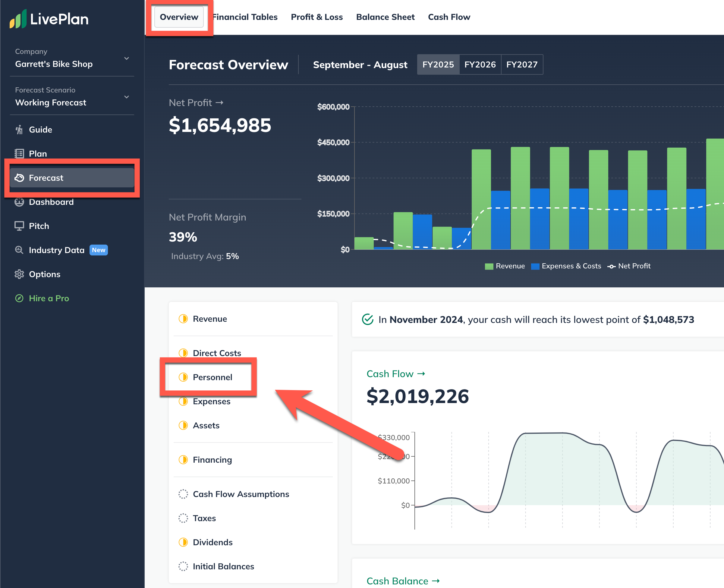Go to Plan in the sidebar
The image size is (724, 588).
click(x=72, y=154)
